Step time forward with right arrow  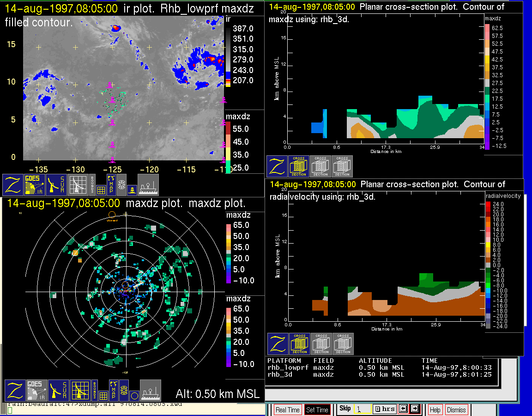(414, 409)
